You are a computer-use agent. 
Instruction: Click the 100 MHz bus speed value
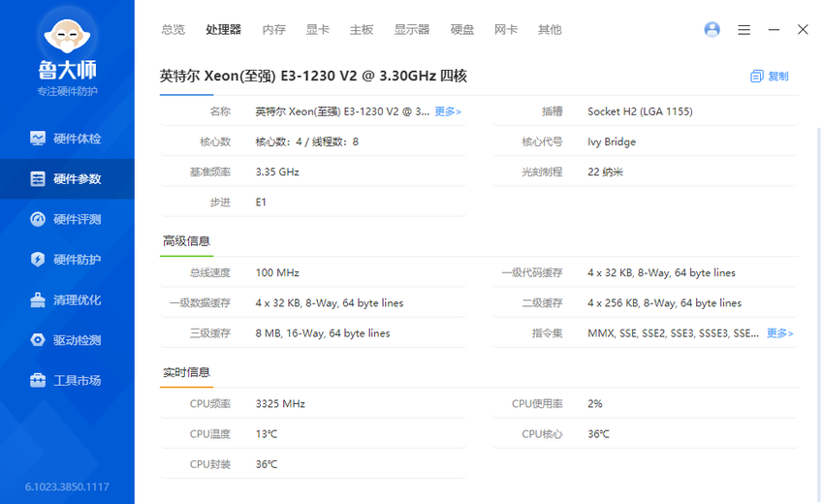coord(277,272)
